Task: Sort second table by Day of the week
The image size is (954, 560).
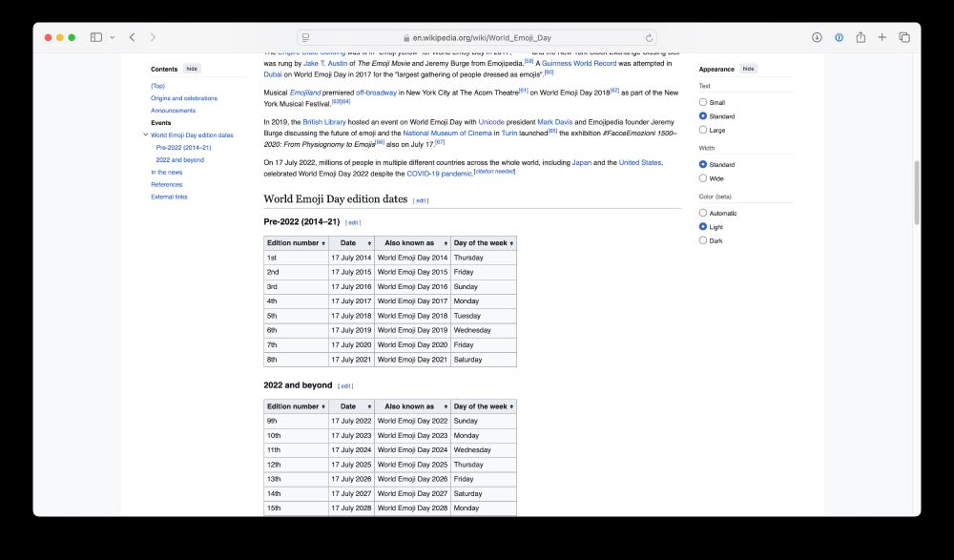Action: click(x=484, y=406)
